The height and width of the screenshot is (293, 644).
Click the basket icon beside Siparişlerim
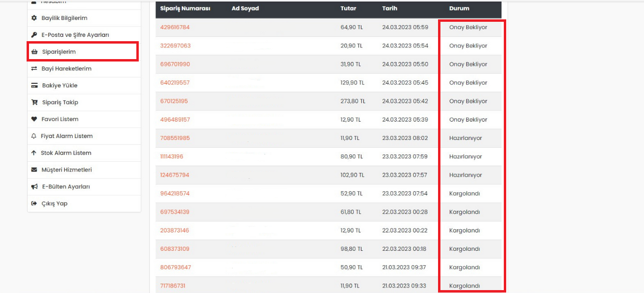pos(34,52)
